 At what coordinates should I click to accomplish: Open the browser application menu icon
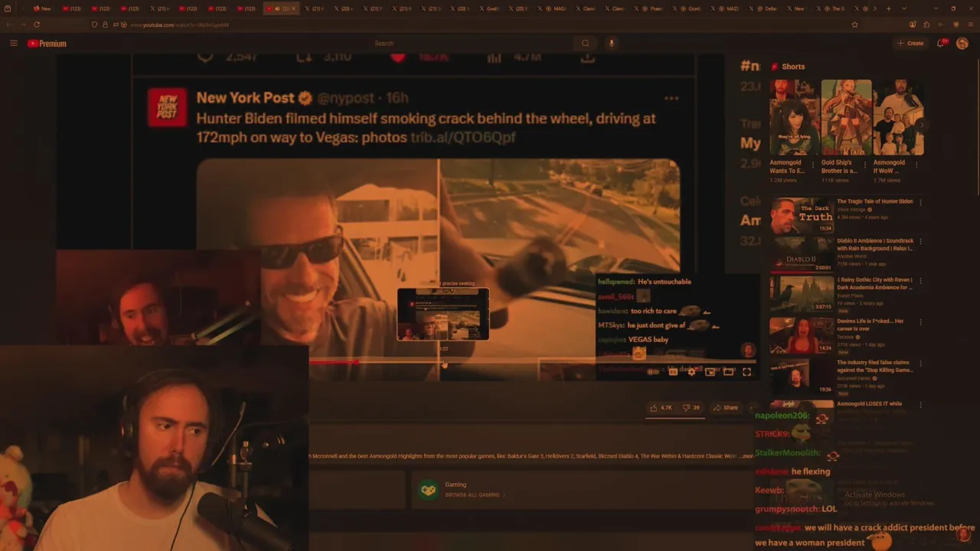pyautogui.click(x=969, y=24)
